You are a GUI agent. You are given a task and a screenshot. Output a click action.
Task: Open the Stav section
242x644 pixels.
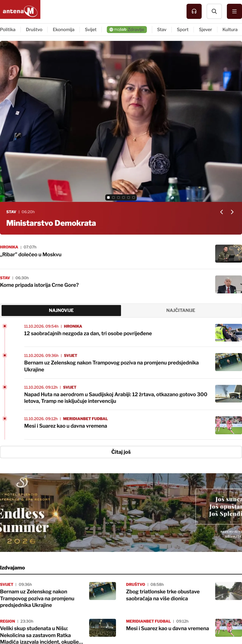point(162,29)
